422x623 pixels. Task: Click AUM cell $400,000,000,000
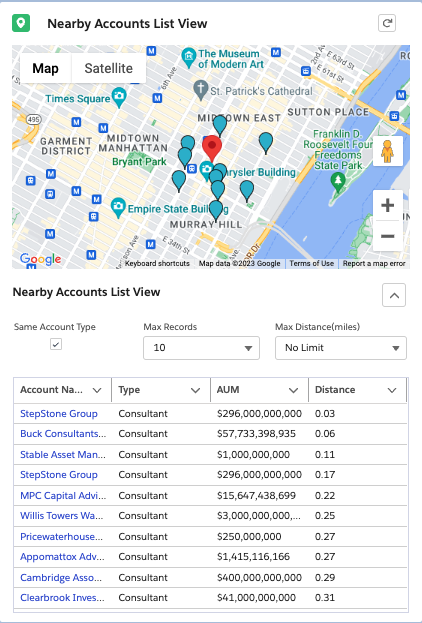259,577
